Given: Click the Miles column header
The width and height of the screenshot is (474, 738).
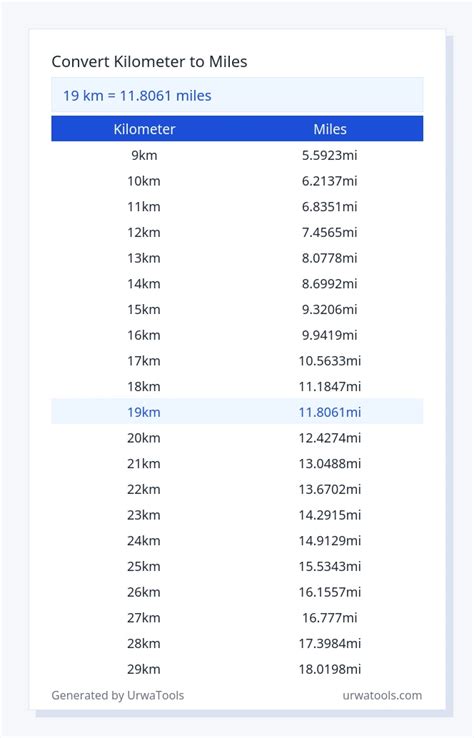Looking at the screenshot, I should [330, 129].
